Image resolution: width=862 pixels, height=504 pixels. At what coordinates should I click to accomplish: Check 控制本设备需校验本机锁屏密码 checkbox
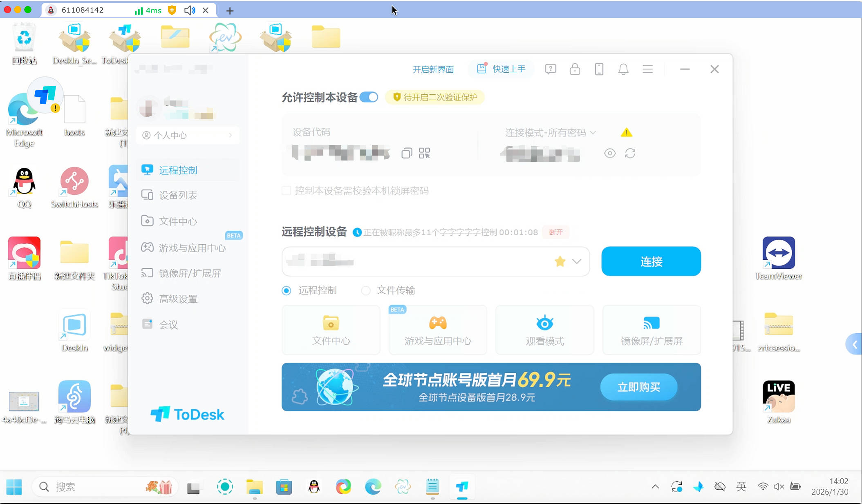[287, 191]
